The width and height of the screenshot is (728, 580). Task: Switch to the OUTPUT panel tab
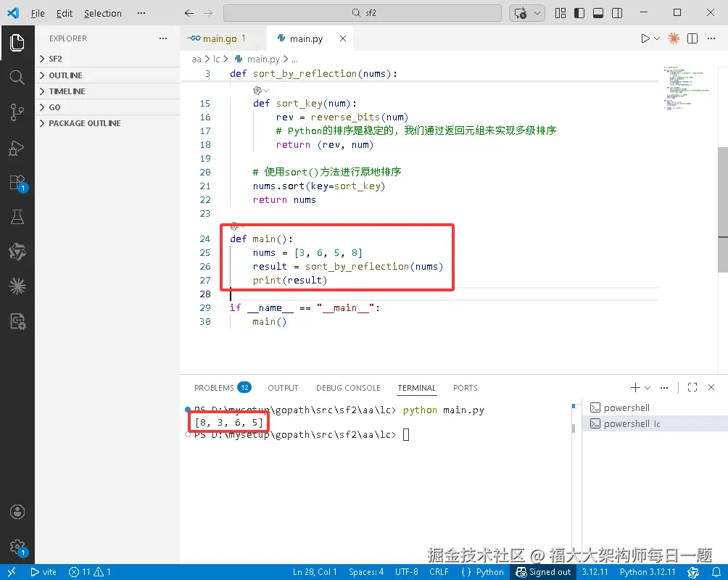pos(283,388)
